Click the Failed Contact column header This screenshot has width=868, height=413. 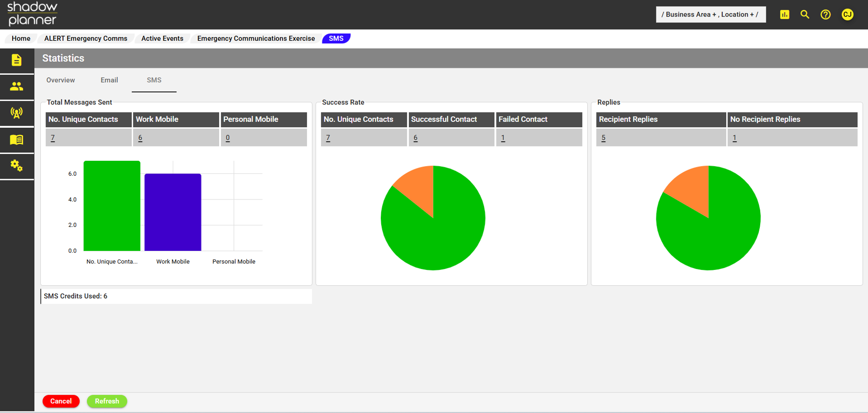point(539,120)
